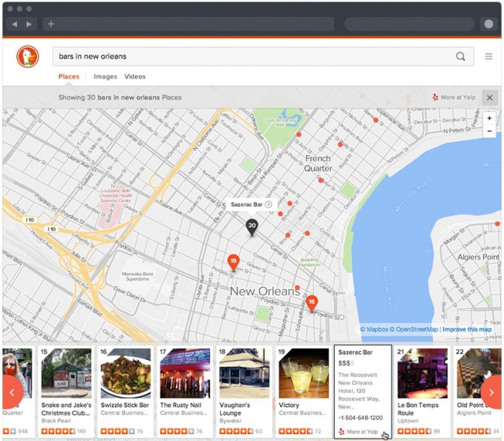Open Snake and Jake's Christmas Club card
Screen dimensions: 504x441
pyautogui.click(x=66, y=391)
